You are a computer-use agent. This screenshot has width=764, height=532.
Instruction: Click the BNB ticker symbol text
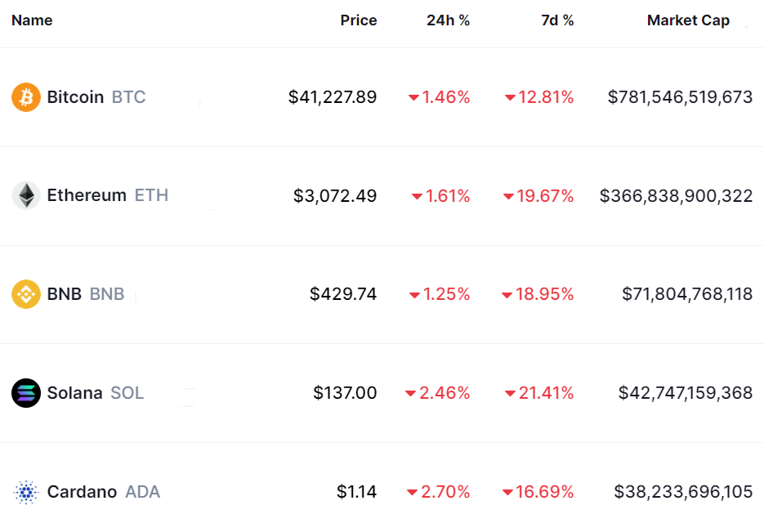coord(107,294)
